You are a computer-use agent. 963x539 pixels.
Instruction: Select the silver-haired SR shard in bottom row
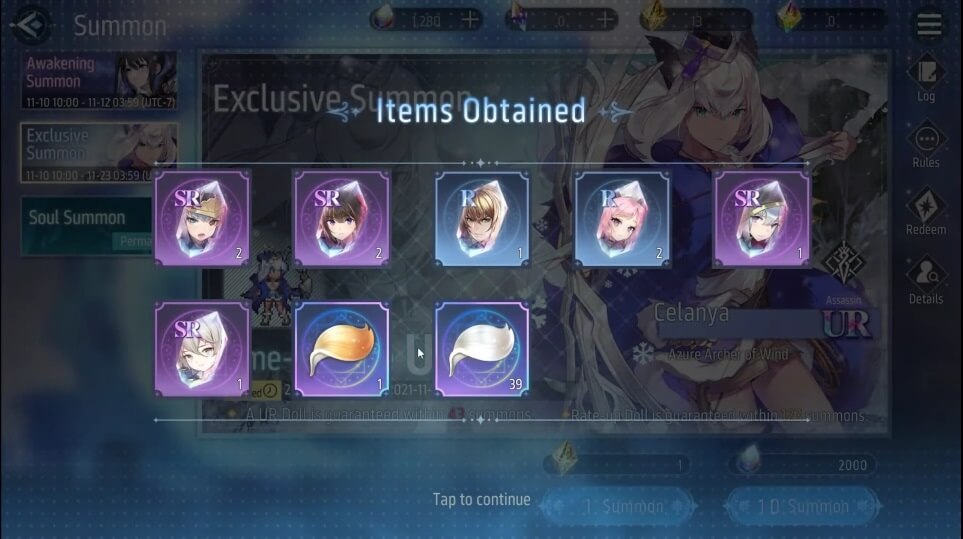202,349
